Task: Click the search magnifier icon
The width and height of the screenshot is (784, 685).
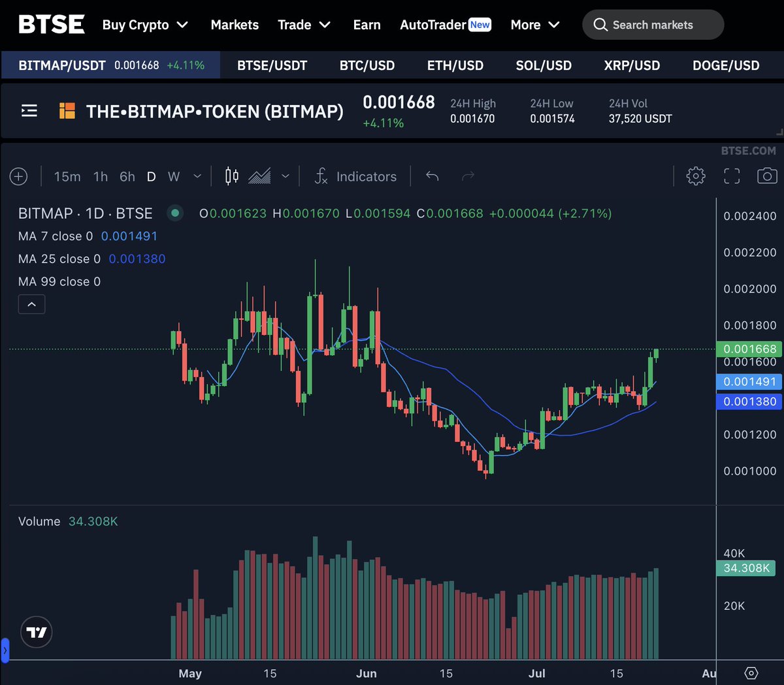Action: pyautogui.click(x=600, y=25)
